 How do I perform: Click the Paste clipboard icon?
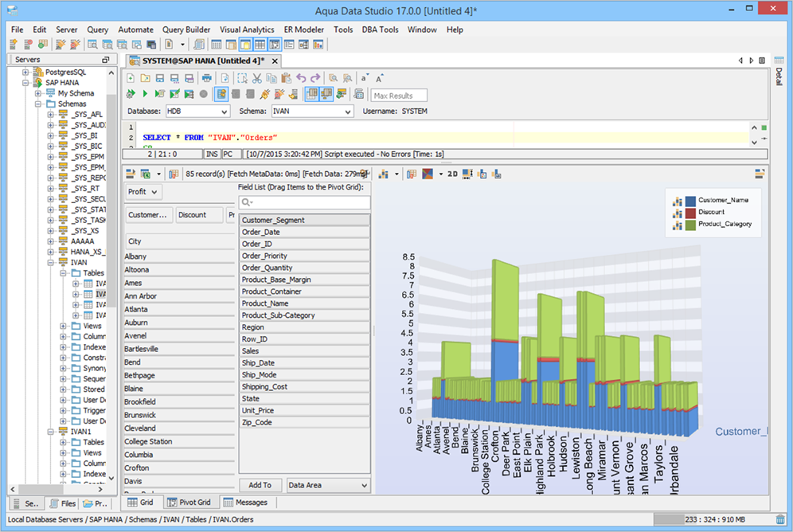(x=287, y=78)
